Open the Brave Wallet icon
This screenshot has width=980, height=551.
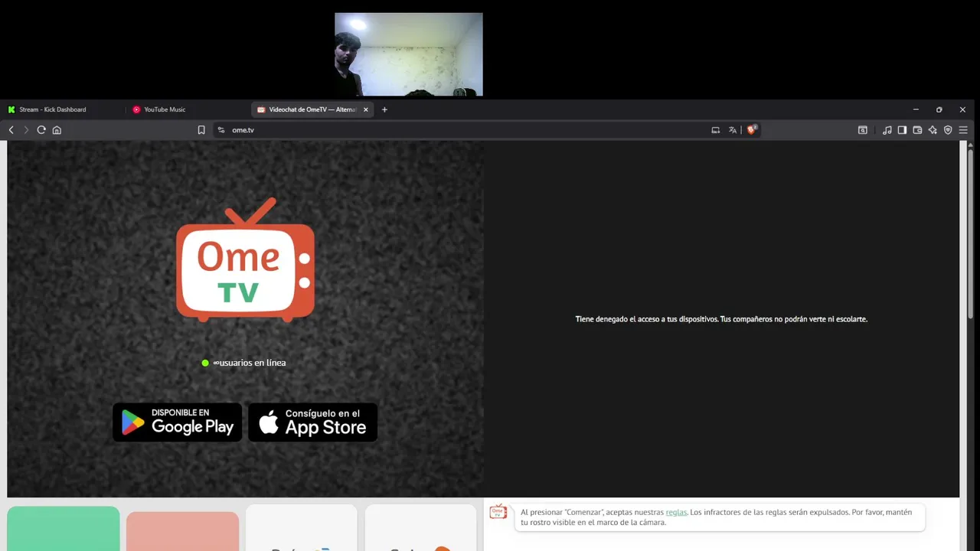tap(917, 130)
